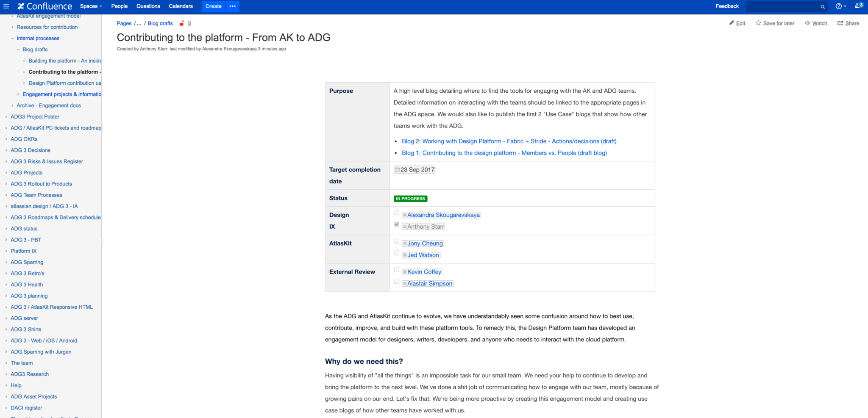
Task: Open ADG 3 Decisions page
Action: pyautogui.click(x=31, y=150)
